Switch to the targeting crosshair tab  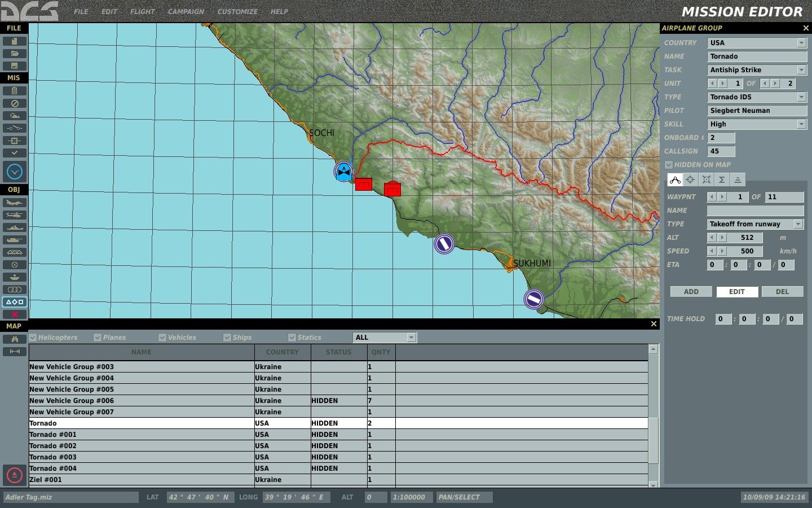click(x=690, y=179)
